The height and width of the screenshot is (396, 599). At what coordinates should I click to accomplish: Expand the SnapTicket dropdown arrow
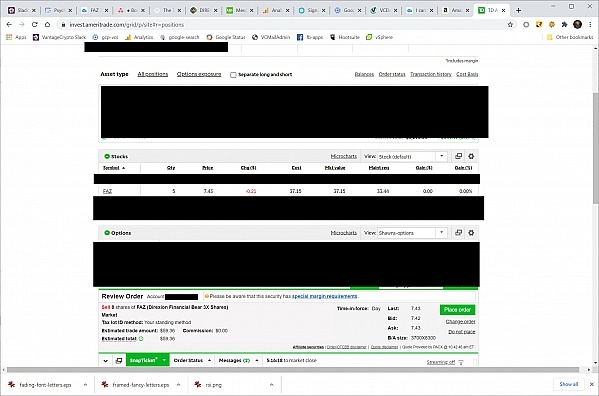click(x=164, y=360)
